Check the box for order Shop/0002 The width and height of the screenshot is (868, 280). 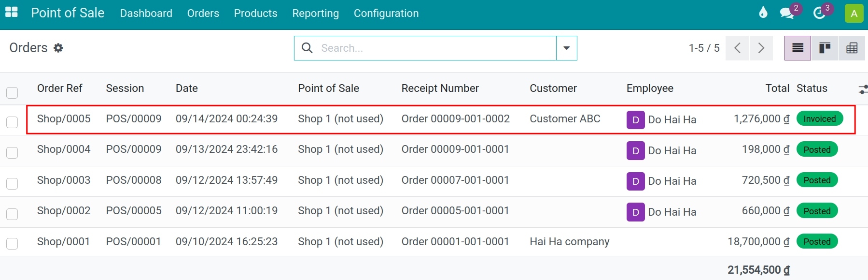pos(12,214)
